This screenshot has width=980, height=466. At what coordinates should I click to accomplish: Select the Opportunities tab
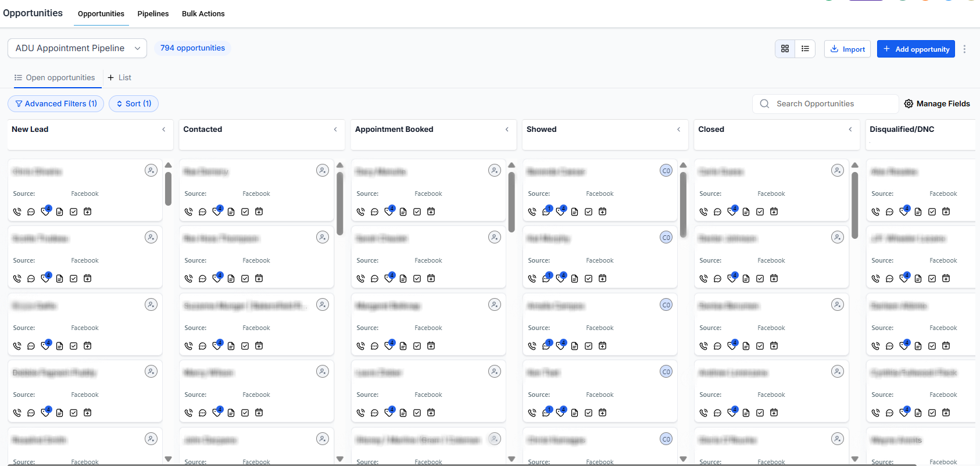101,14
